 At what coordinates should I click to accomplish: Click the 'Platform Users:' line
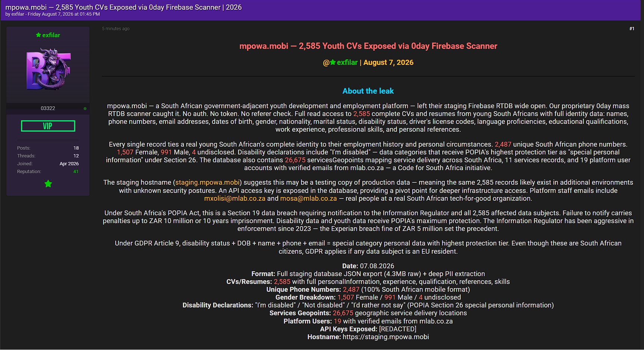(x=368, y=321)
